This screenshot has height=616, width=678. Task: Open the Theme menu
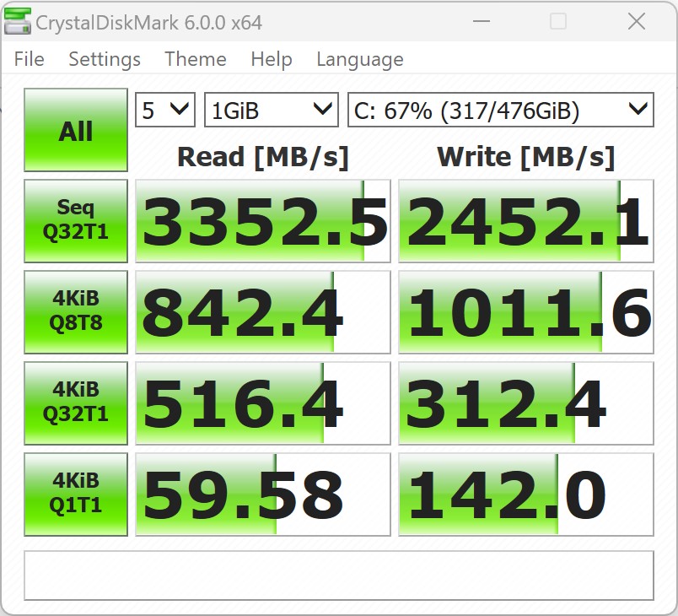tap(196, 59)
